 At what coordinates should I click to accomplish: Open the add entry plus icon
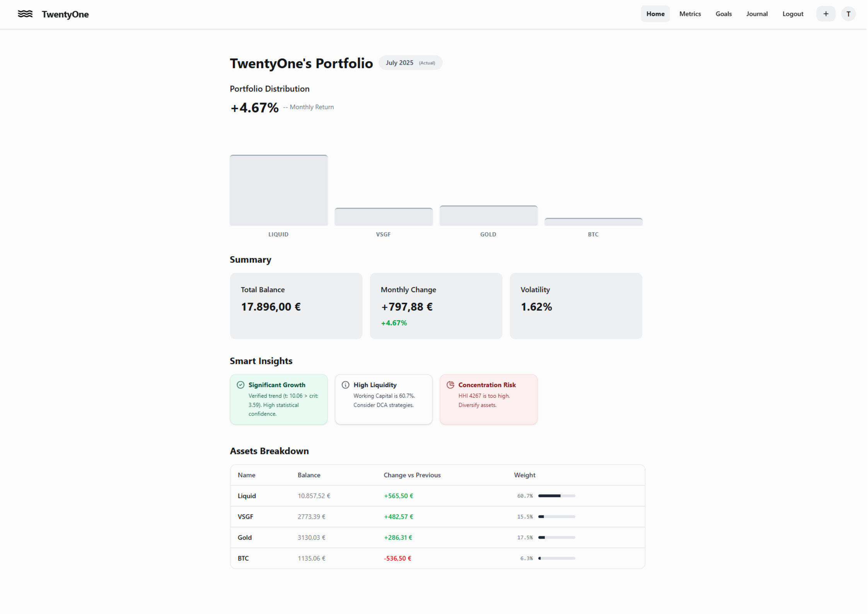[x=826, y=14]
